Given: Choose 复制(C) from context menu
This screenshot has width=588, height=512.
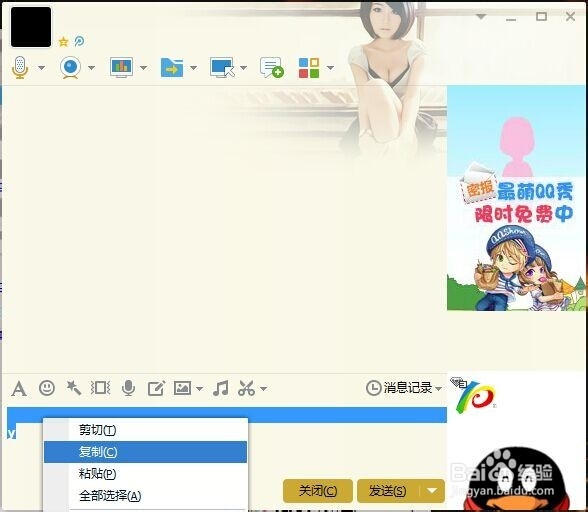Looking at the screenshot, I should point(146,452).
